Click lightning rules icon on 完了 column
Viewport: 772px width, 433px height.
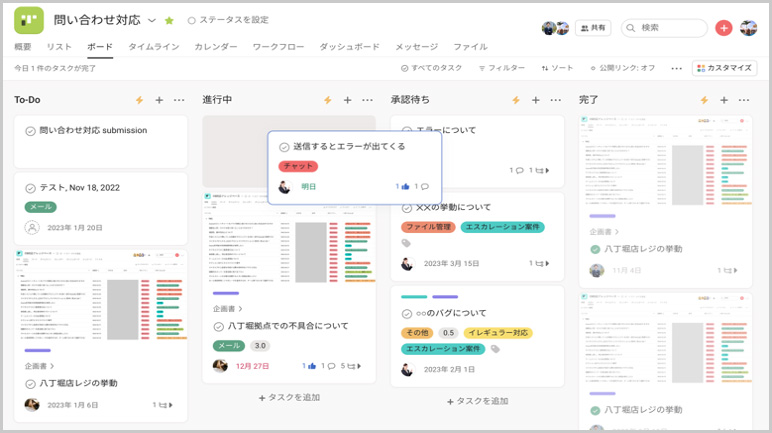[x=705, y=100]
